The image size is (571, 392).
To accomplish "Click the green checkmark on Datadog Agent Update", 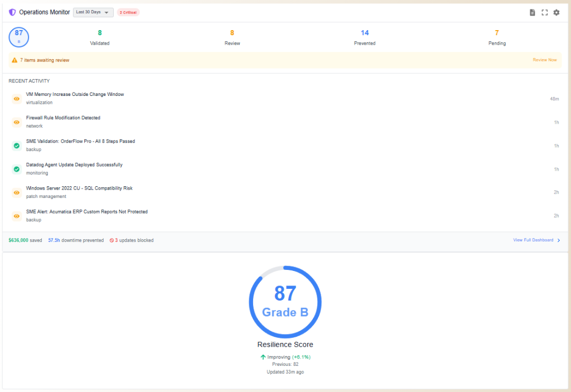I will (x=16, y=169).
